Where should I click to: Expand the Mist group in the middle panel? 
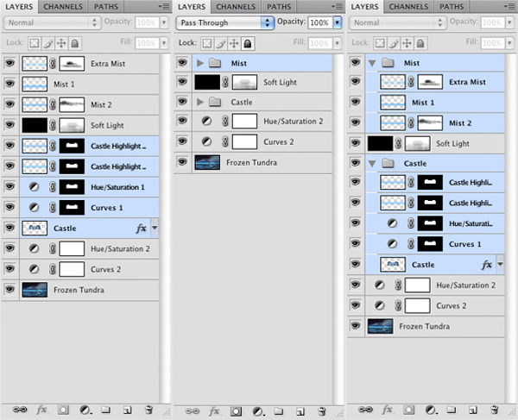200,63
